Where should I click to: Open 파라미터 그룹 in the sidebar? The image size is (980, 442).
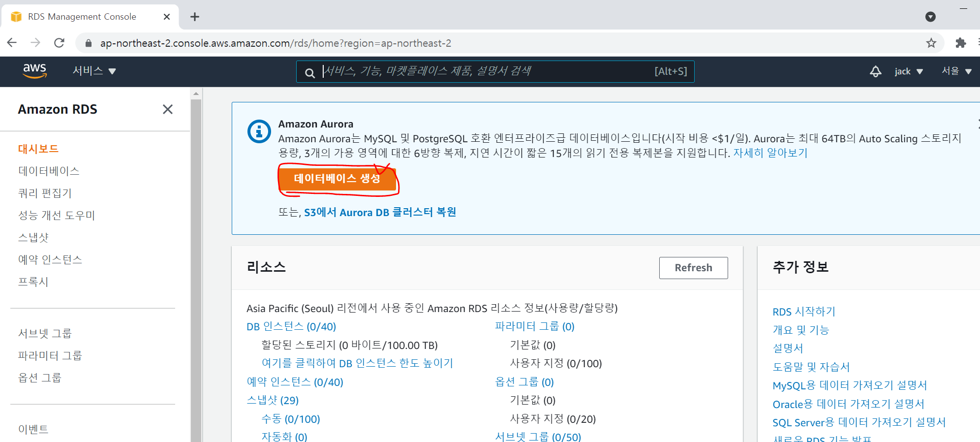(x=50, y=355)
